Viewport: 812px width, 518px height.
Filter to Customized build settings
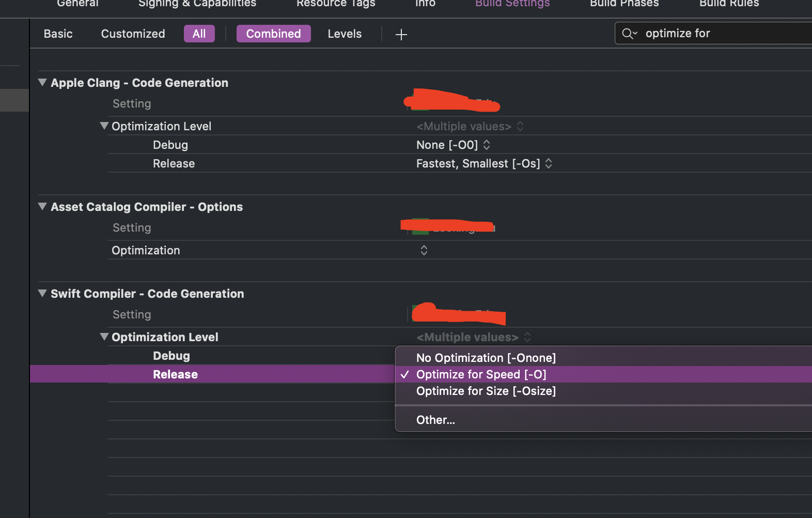133,34
